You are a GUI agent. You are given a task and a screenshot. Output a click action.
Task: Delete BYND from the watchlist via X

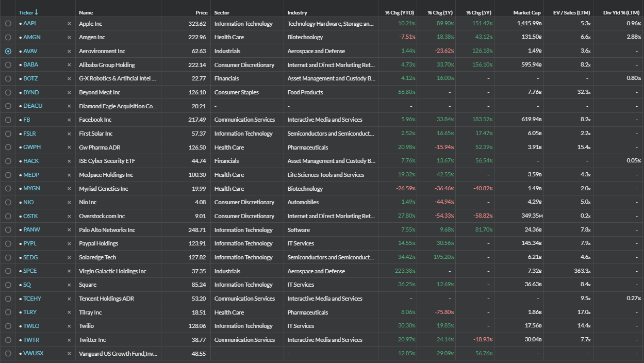coord(69,92)
